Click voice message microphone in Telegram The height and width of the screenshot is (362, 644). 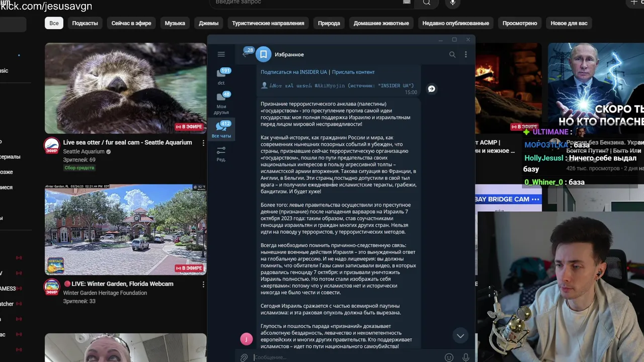[465, 357]
